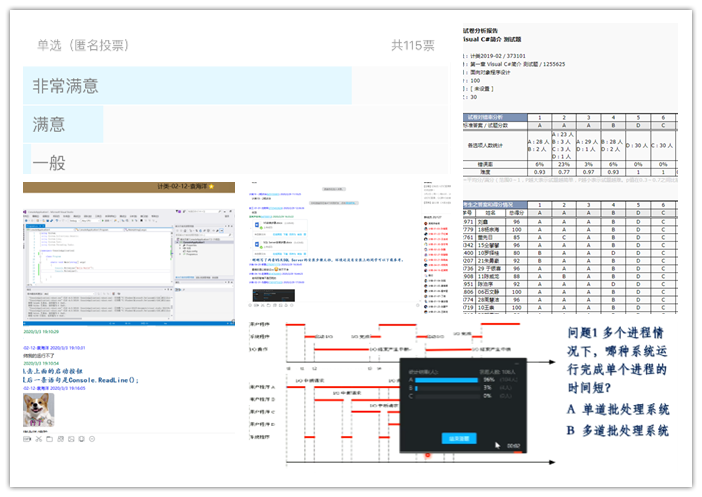Screen dimensions: 702x497
Task: Click the brown chat title bar 计算-02-12
Action: click(128, 187)
